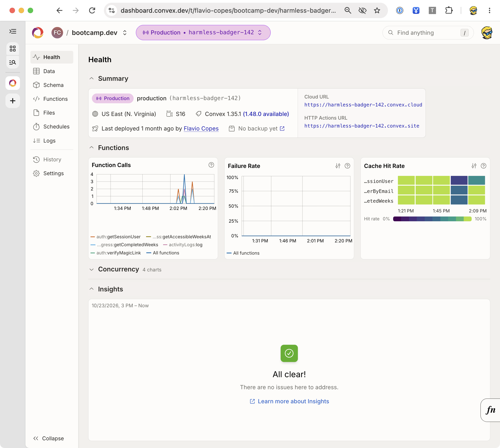Open the Health page in sidebar

click(52, 57)
